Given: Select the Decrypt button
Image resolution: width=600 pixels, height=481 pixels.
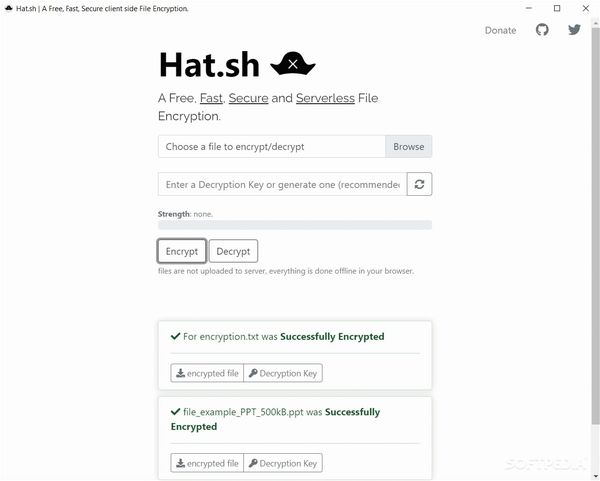Looking at the screenshot, I should point(233,251).
